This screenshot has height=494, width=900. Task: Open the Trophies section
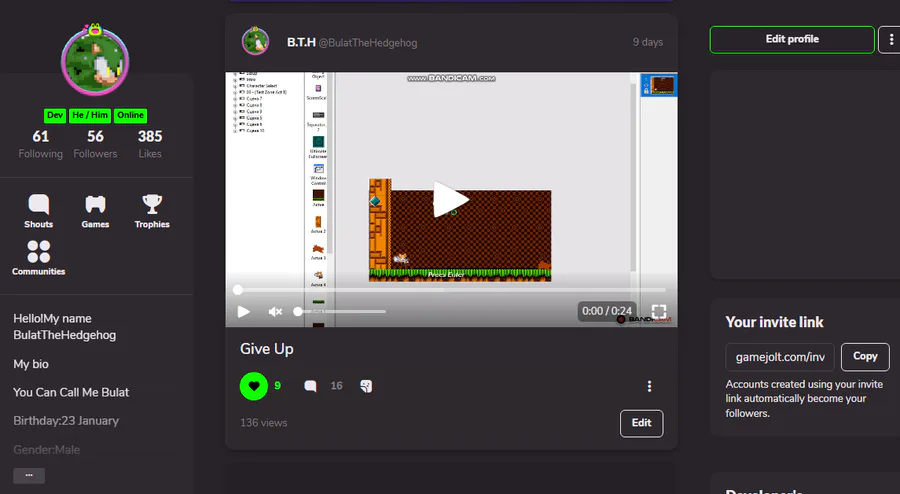click(152, 211)
